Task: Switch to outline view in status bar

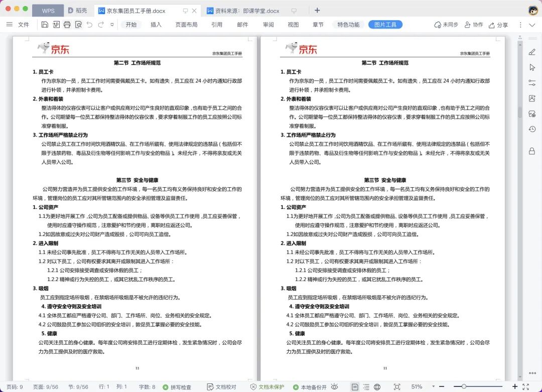Action: (366, 387)
